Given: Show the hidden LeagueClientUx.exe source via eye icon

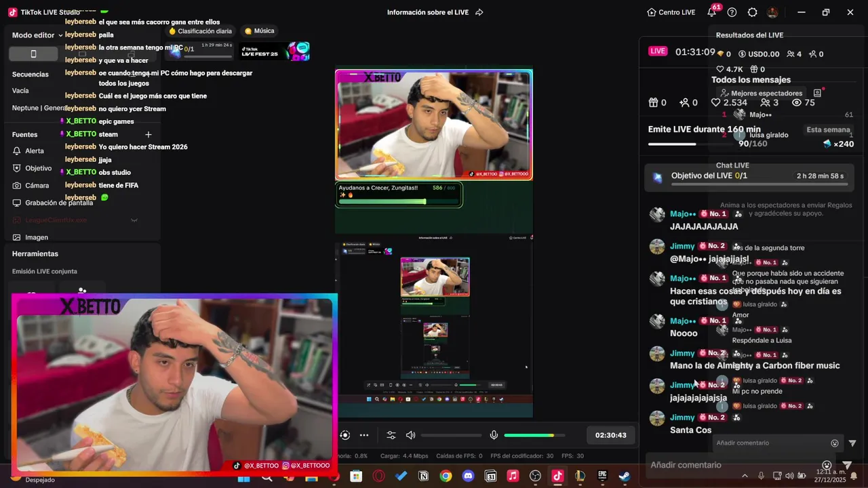Looking at the screenshot, I should 134,220.
